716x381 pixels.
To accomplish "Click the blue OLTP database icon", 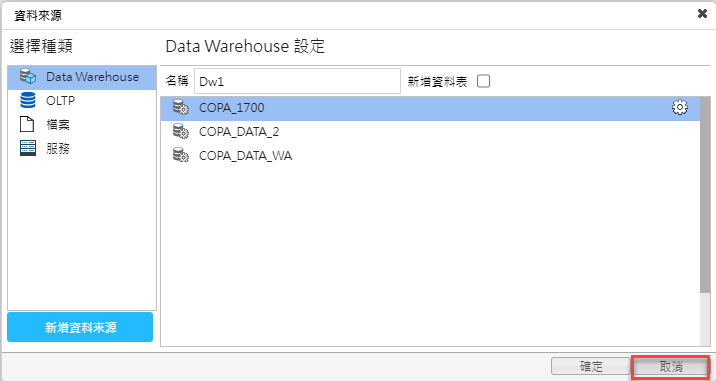I will click(28, 101).
